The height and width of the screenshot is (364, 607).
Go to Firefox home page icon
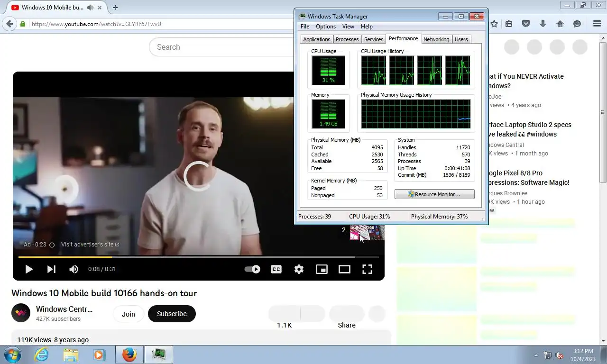coord(560,24)
